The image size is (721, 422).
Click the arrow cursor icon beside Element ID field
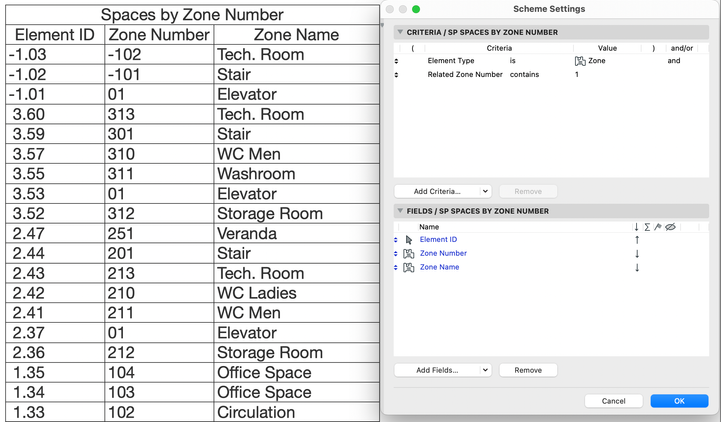(409, 240)
